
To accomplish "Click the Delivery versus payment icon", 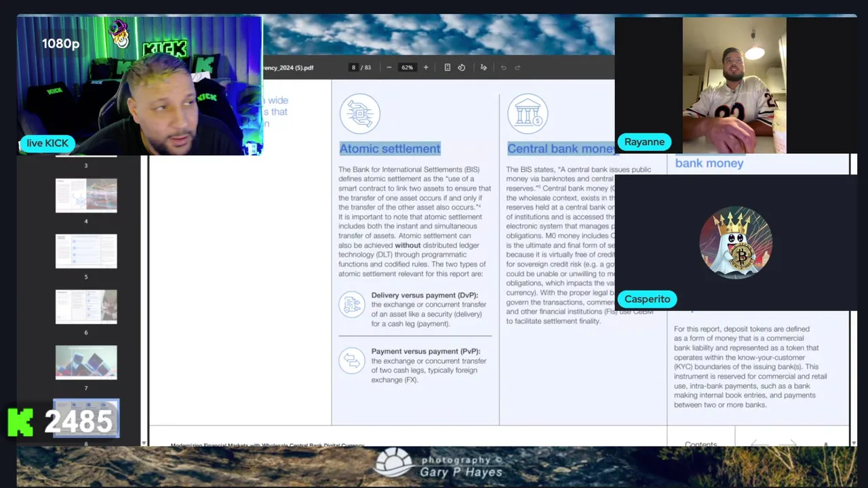I will point(352,304).
